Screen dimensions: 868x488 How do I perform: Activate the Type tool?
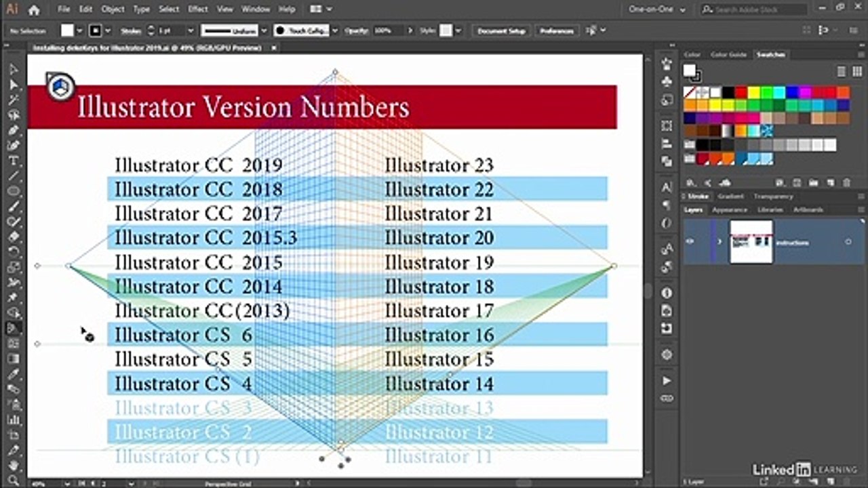click(x=13, y=161)
